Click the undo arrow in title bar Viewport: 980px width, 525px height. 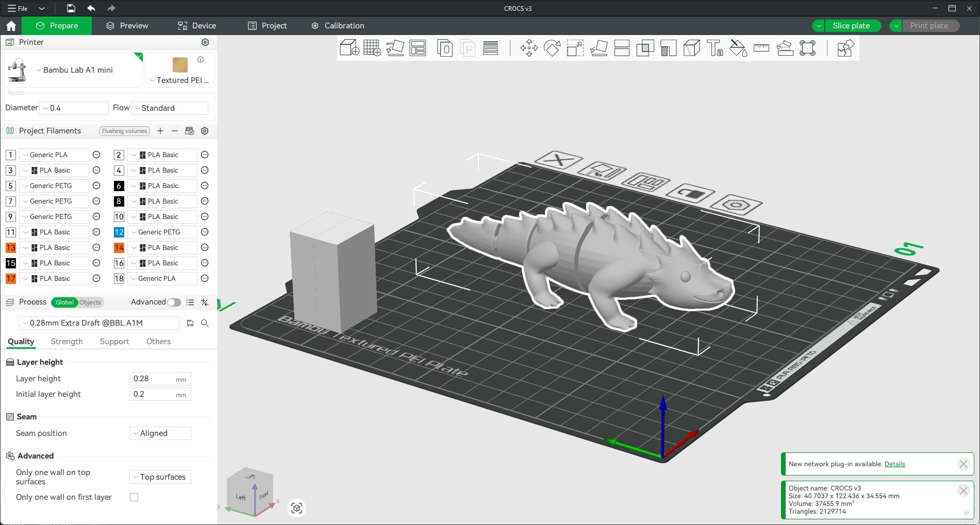(91, 8)
